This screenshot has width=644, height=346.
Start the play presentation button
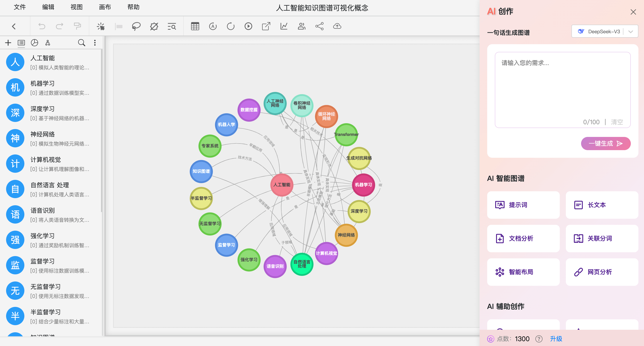point(248,26)
